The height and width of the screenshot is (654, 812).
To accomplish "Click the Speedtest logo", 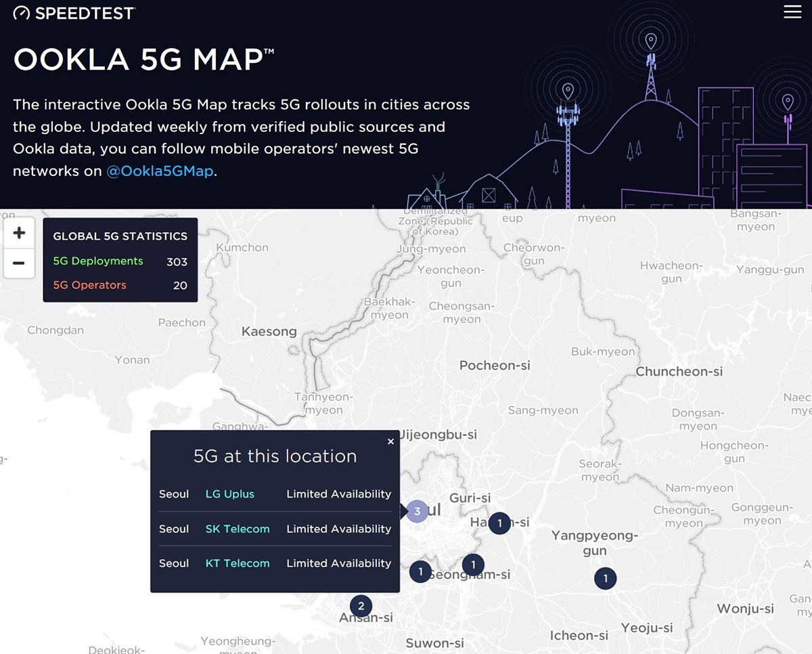I will click(74, 13).
